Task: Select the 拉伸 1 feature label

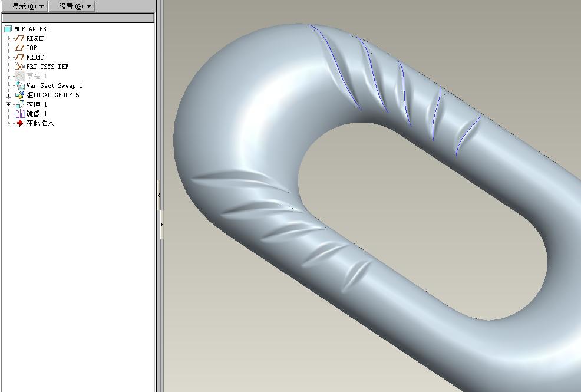Action: 37,104
